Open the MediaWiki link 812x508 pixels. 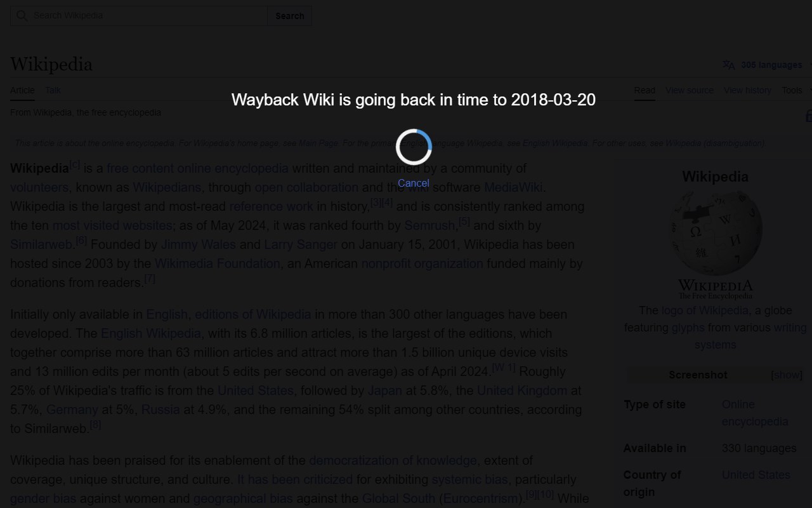513,187
